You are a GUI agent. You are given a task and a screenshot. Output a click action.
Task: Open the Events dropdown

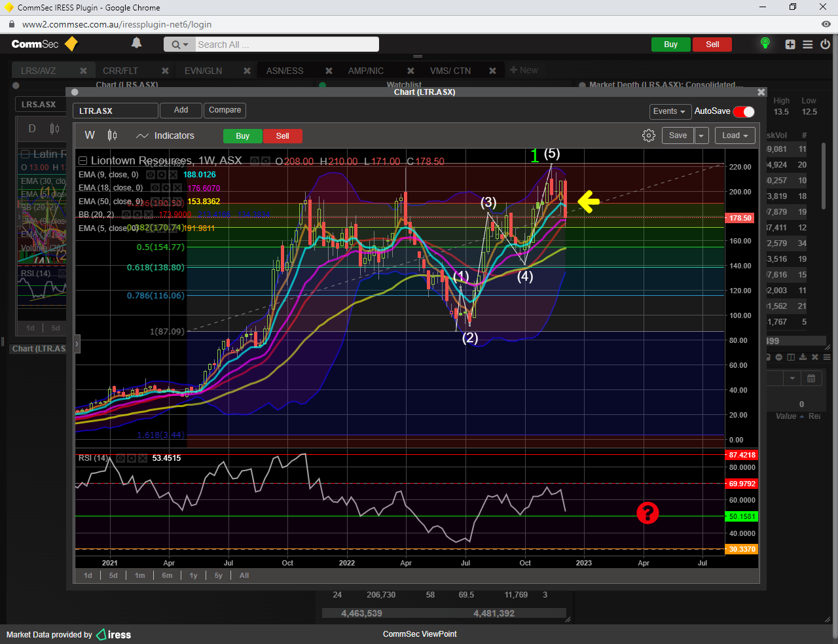669,111
